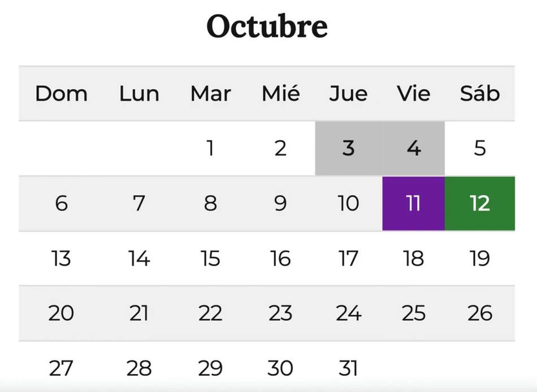Select Sunday the 6th
537x392 pixels.
61,203
